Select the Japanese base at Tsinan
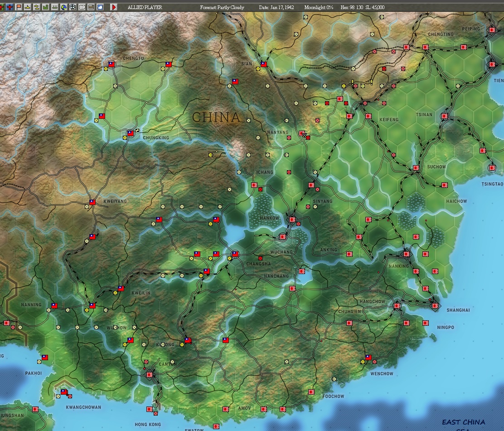Screen dimensions: 504x431 [445, 116]
